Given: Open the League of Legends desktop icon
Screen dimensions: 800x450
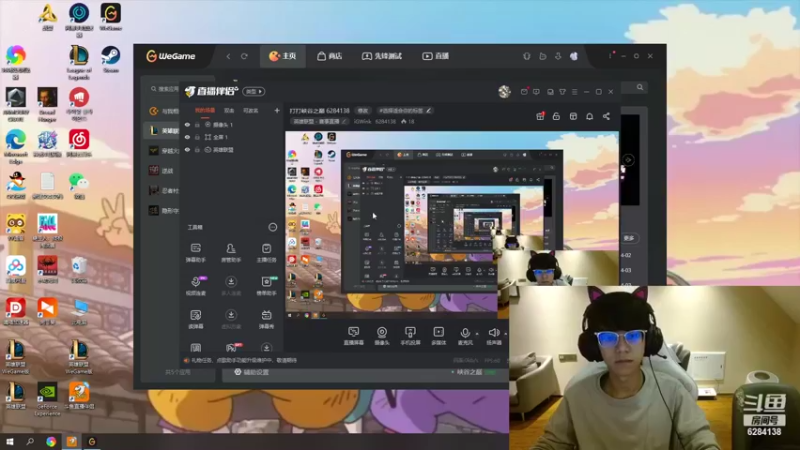Looking at the screenshot, I should (x=79, y=63).
